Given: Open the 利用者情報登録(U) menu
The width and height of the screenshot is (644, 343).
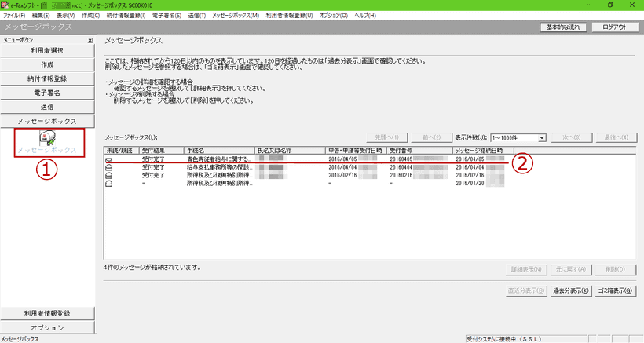Looking at the screenshot, I should tap(289, 15).
